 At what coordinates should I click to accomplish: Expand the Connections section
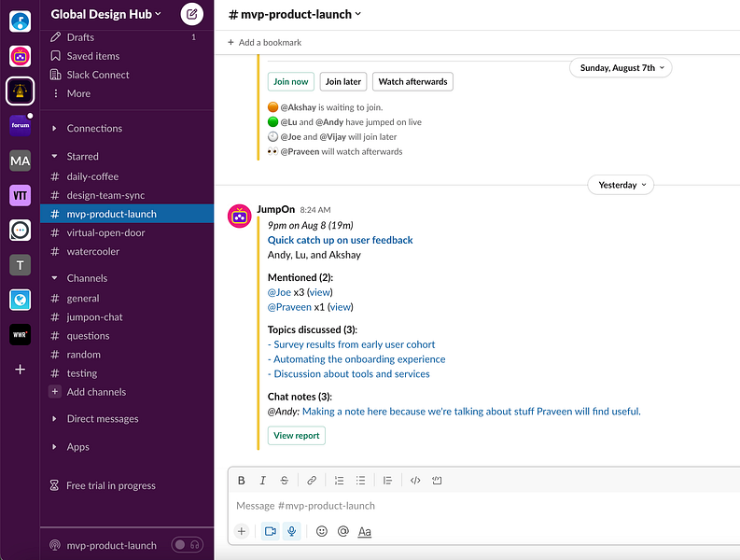point(54,128)
